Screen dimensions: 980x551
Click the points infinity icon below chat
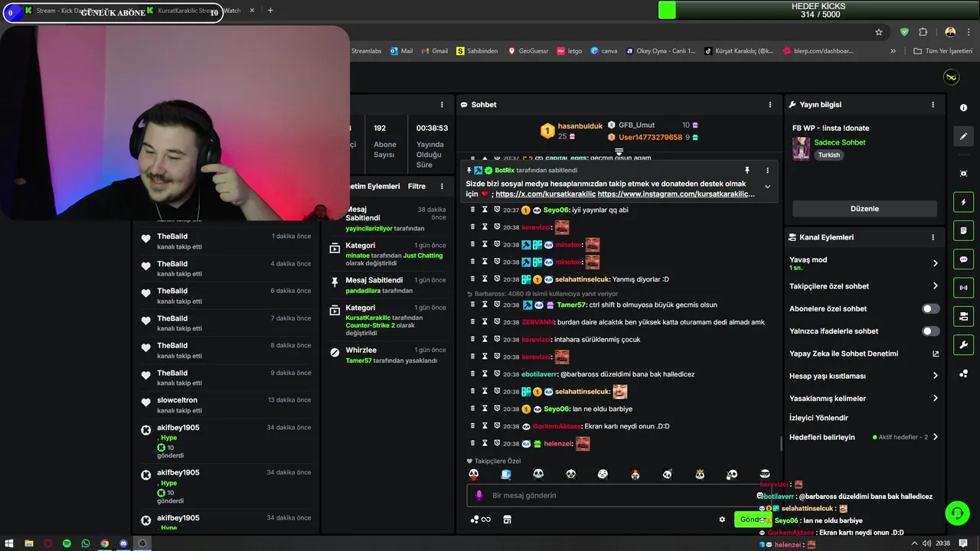[481, 520]
